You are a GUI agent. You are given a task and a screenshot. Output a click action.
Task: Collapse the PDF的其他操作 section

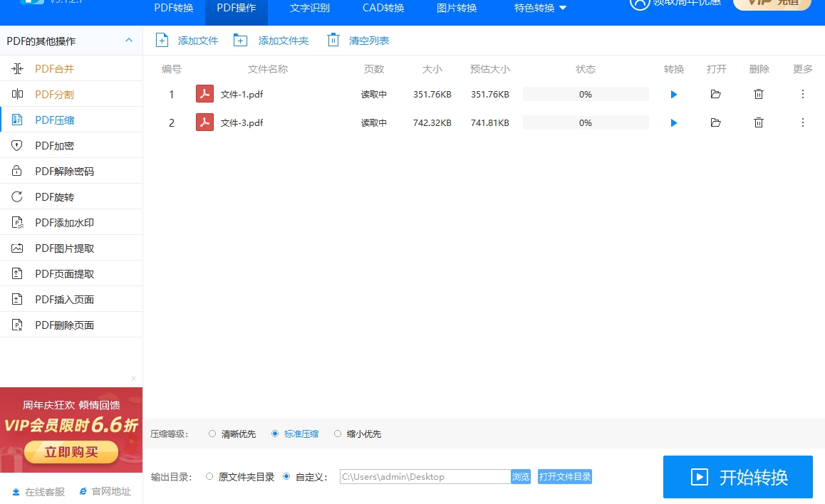pyautogui.click(x=129, y=41)
